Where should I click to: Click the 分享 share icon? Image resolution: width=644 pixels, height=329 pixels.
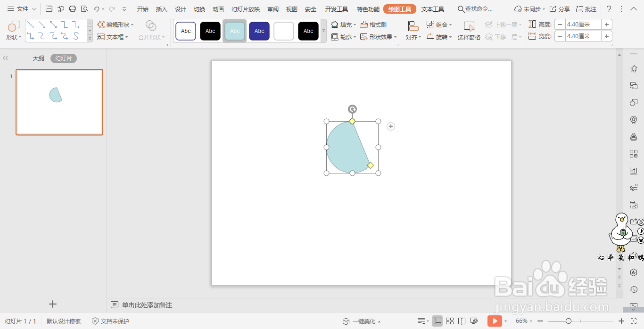pos(553,9)
